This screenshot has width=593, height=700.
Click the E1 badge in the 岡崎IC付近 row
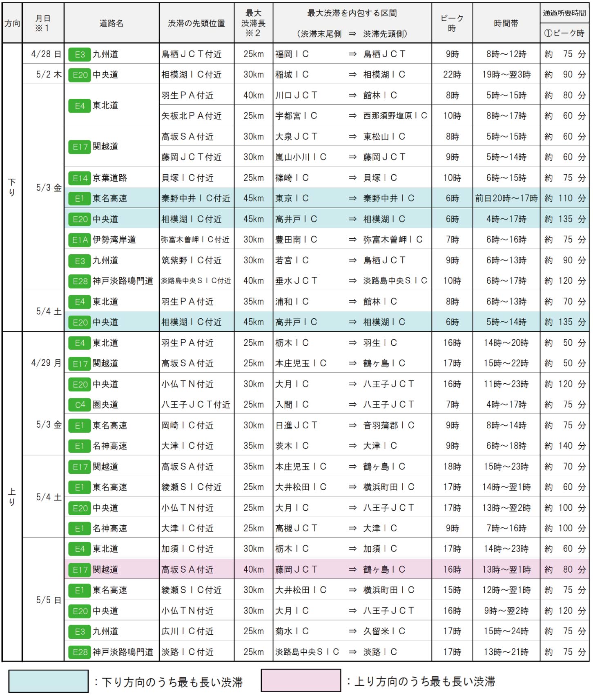(80, 426)
